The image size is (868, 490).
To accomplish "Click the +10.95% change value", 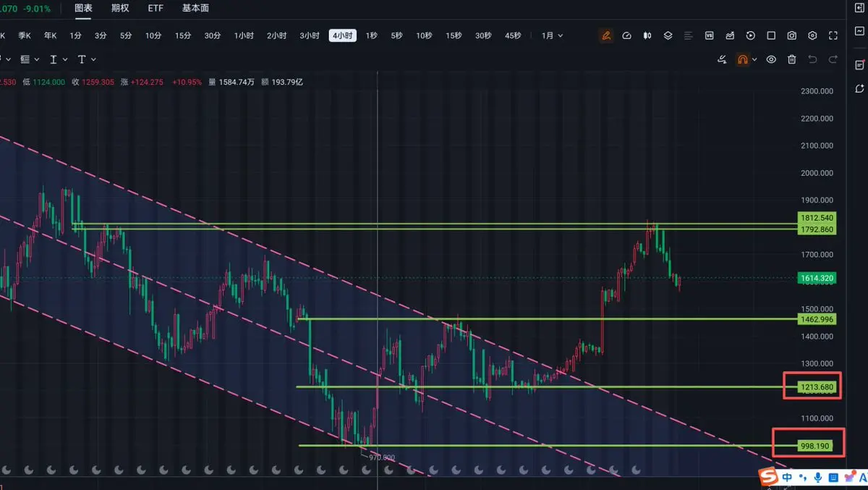I will [x=187, y=83].
